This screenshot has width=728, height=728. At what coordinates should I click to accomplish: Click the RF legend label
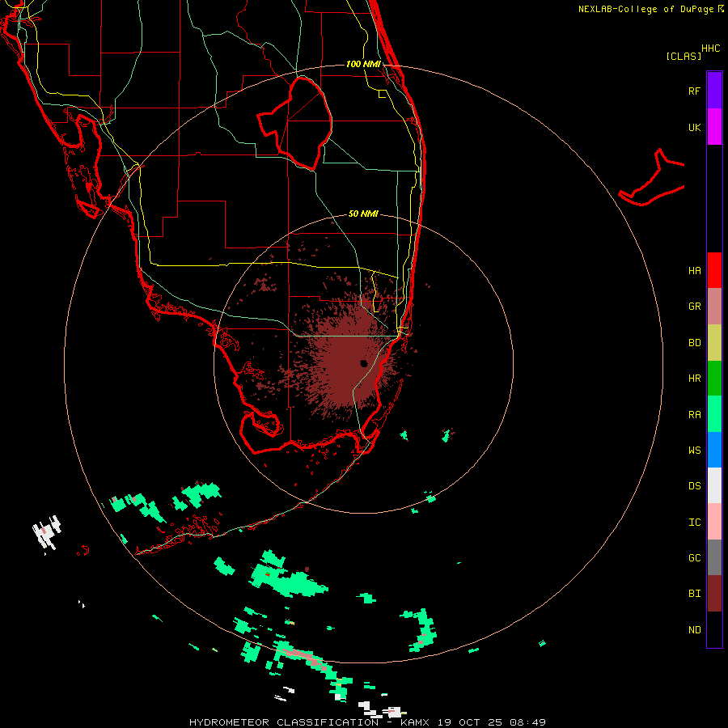pos(694,91)
